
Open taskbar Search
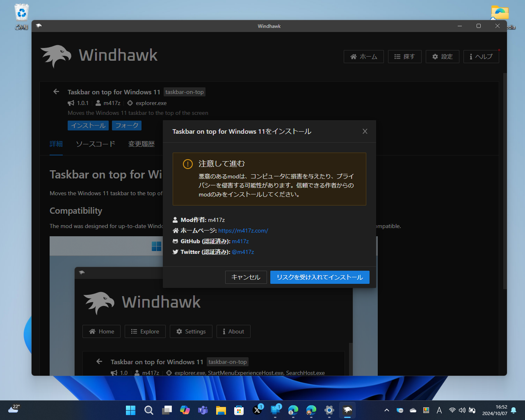pyautogui.click(x=148, y=410)
